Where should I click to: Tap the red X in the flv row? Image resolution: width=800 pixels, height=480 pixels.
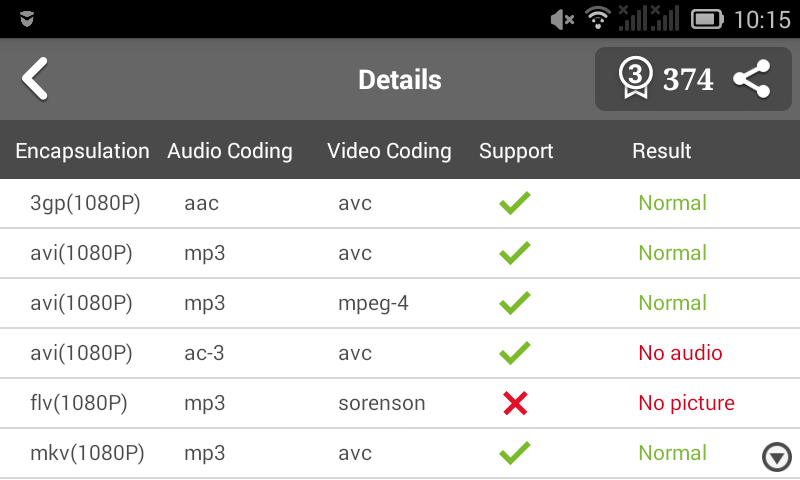515,404
